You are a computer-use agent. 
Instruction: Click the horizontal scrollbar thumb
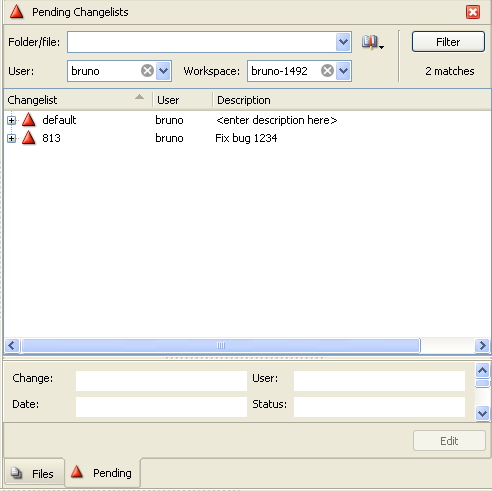click(220, 346)
